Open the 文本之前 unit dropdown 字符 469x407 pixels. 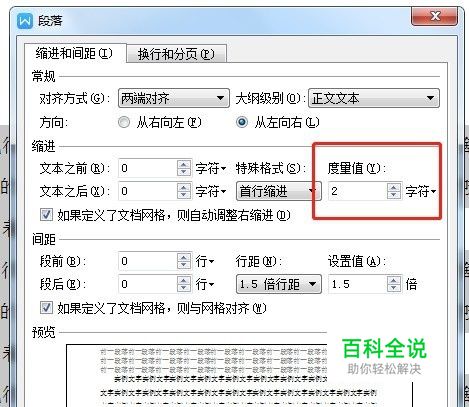coord(211,168)
